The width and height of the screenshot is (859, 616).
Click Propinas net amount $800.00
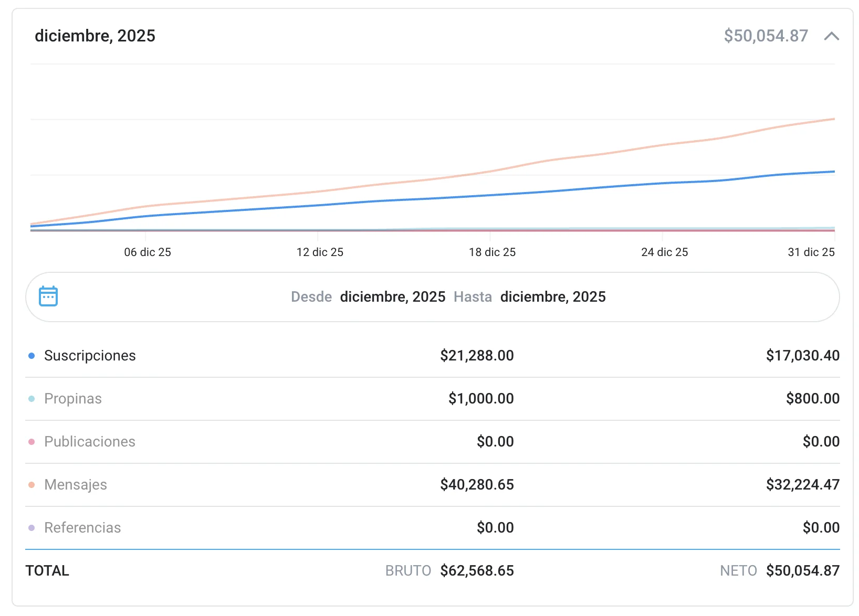[x=813, y=399]
